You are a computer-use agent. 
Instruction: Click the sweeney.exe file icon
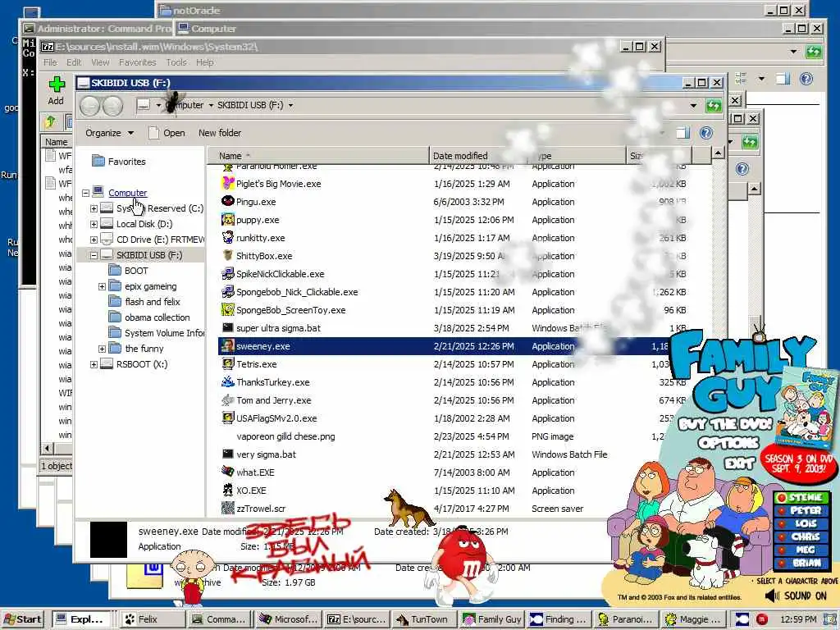tap(228, 346)
